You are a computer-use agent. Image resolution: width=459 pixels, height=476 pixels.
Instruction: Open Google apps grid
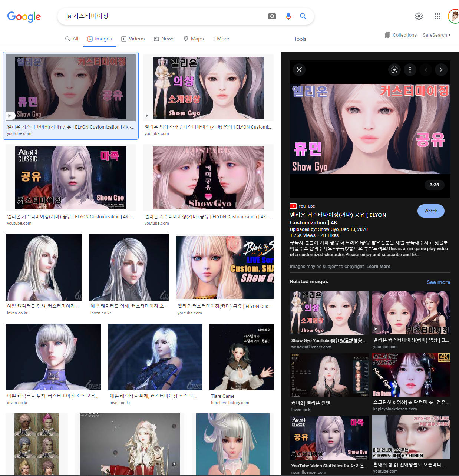pos(437,16)
